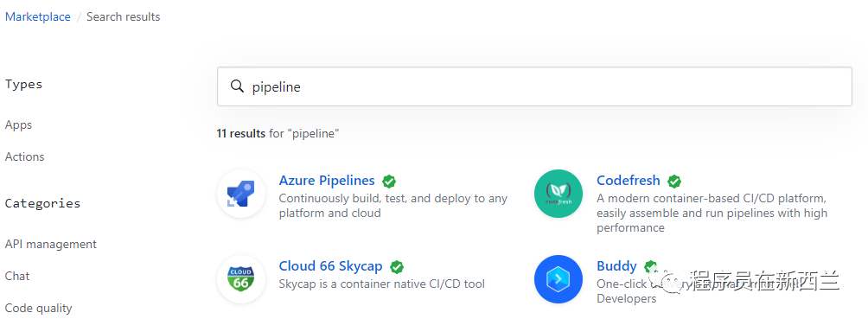Select the Buddy blue hexagon logo
This screenshot has width=868, height=319.
[558, 279]
